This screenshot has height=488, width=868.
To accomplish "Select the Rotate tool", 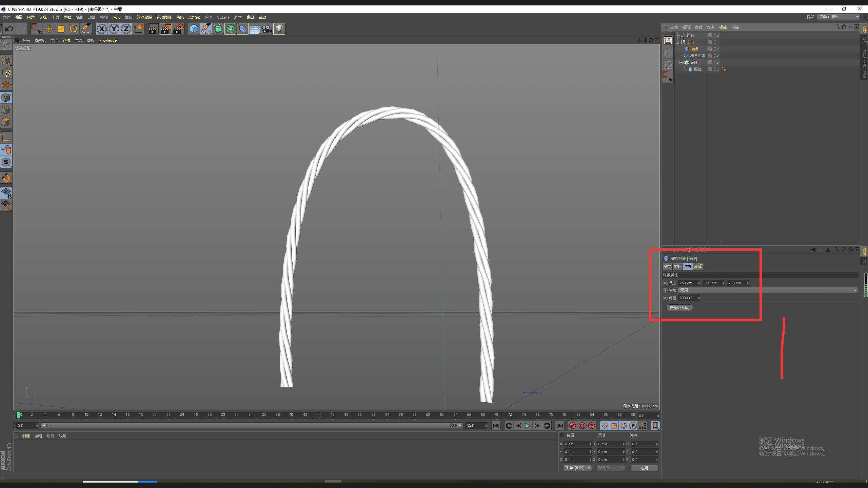I will pos(73,29).
